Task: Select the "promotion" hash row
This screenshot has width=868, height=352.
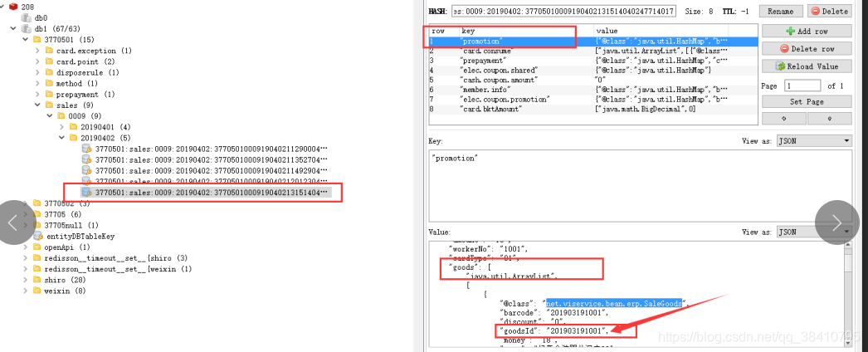Action: (x=592, y=42)
